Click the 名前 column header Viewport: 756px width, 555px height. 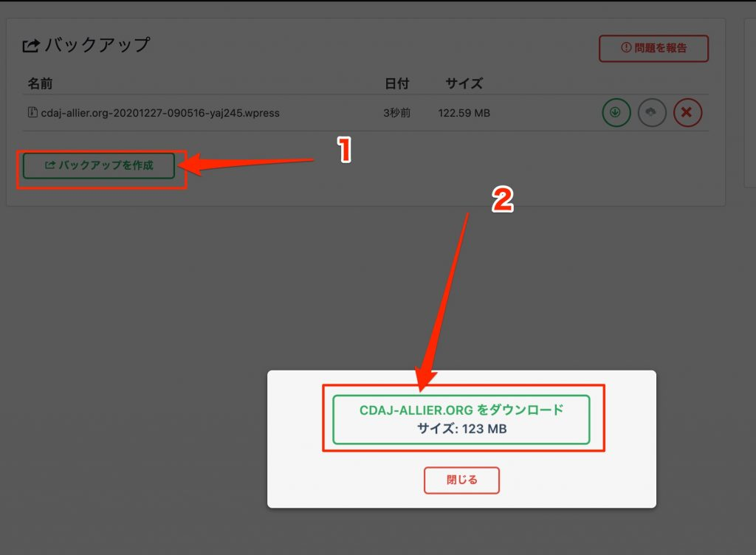40,83
